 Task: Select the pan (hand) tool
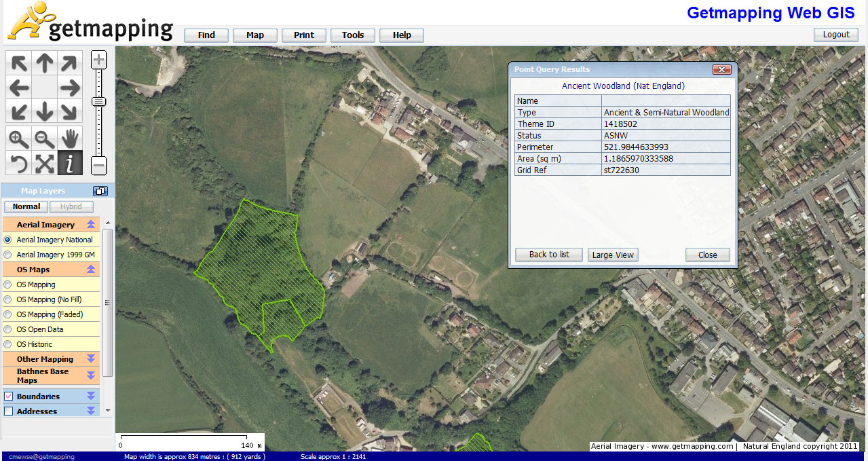click(x=70, y=139)
